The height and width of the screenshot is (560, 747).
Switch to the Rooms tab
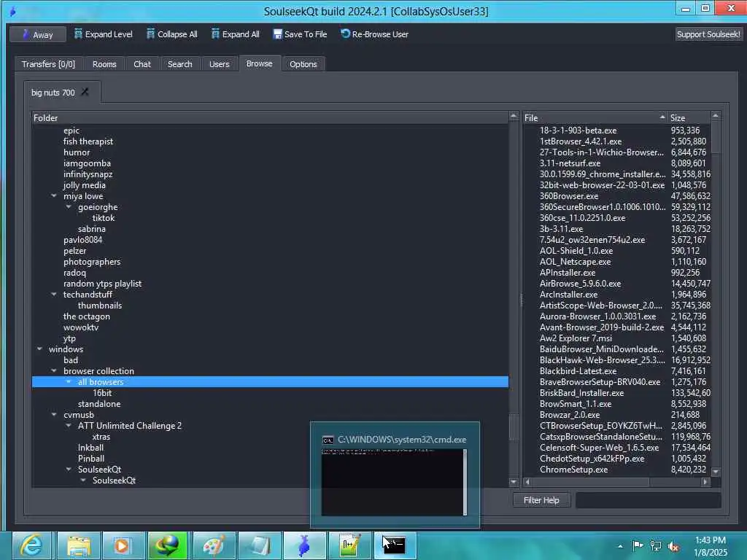tap(104, 64)
